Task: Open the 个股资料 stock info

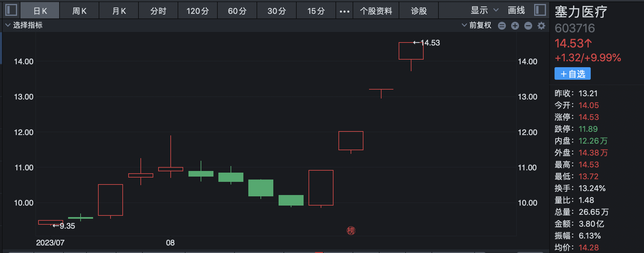Action: [x=376, y=11]
